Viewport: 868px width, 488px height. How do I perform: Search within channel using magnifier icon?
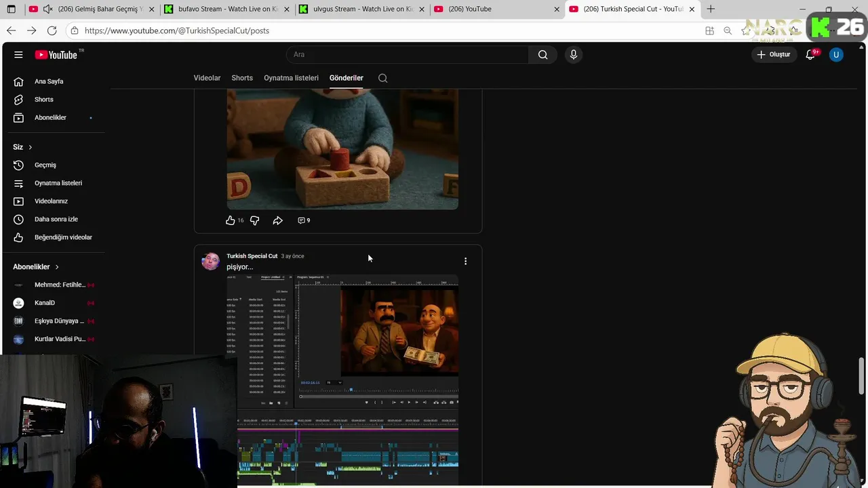click(382, 78)
